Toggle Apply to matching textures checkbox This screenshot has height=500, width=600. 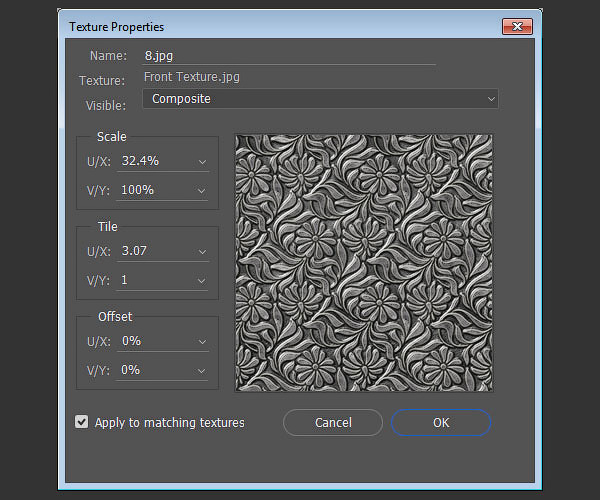pos(82,422)
